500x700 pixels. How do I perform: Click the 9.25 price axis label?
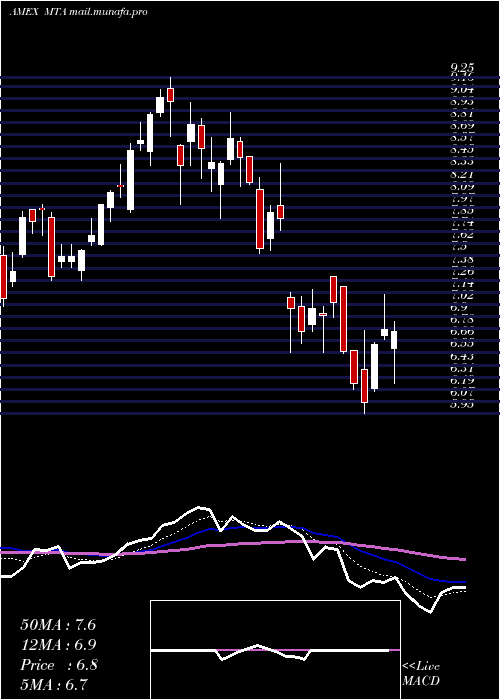pyautogui.click(x=462, y=67)
